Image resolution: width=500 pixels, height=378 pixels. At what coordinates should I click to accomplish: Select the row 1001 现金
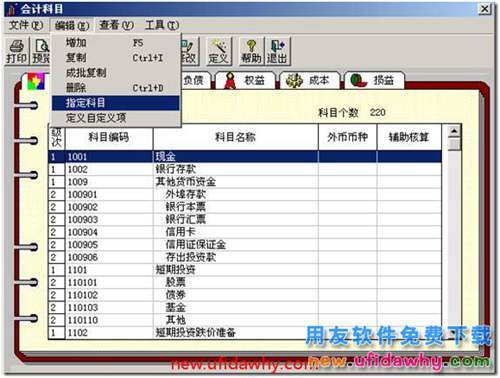[x=245, y=157]
